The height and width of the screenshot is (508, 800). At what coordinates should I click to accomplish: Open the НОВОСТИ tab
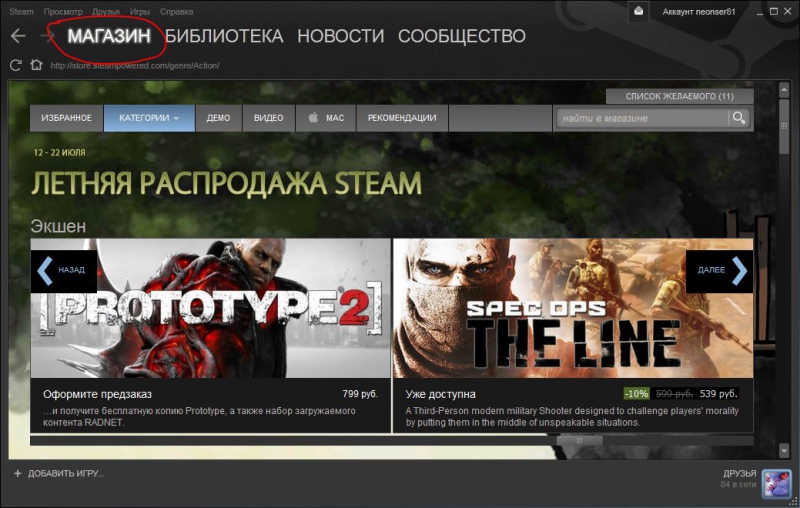pyautogui.click(x=340, y=36)
